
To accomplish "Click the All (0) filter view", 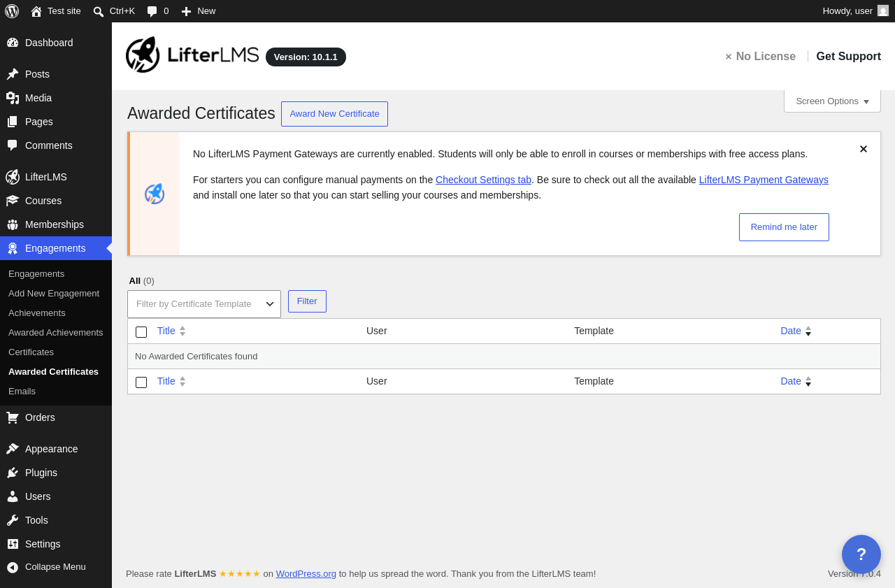I will coord(141,281).
